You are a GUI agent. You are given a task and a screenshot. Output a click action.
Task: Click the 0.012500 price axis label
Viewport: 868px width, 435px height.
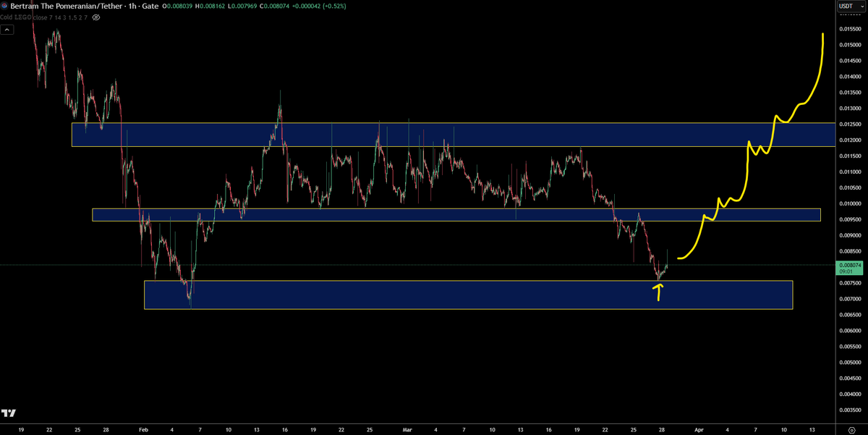click(851, 124)
